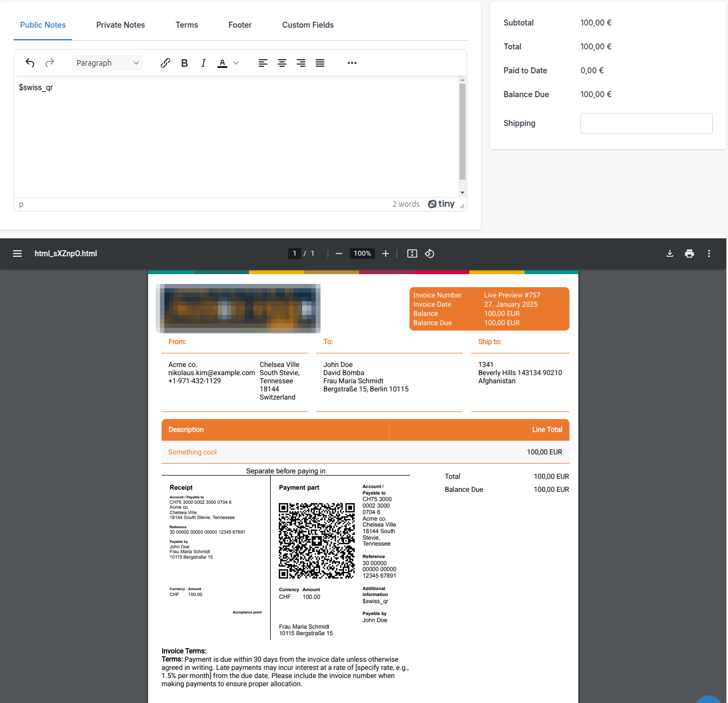This screenshot has height=703, width=728.
Task: Click the redo arrow in editor toolbar
Action: click(x=50, y=63)
